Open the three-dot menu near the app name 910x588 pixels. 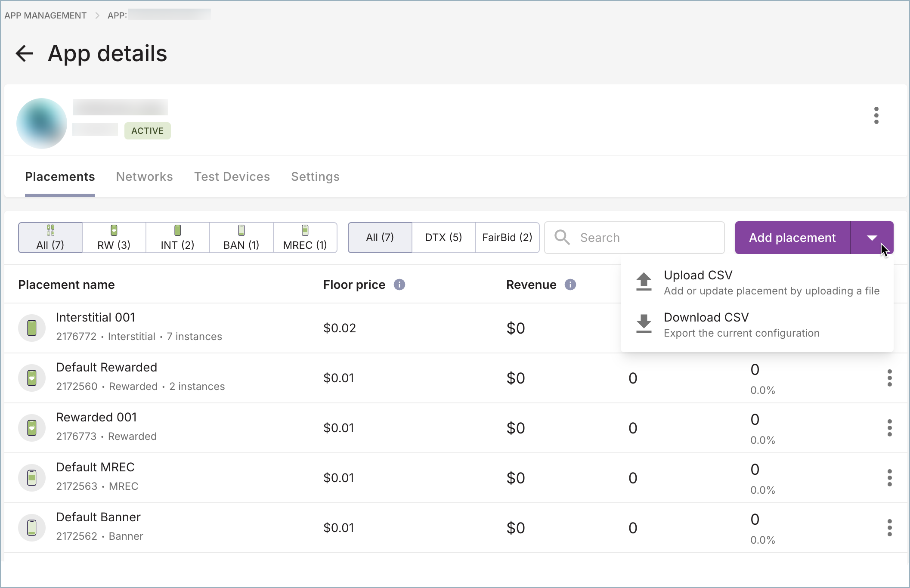point(876,115)
